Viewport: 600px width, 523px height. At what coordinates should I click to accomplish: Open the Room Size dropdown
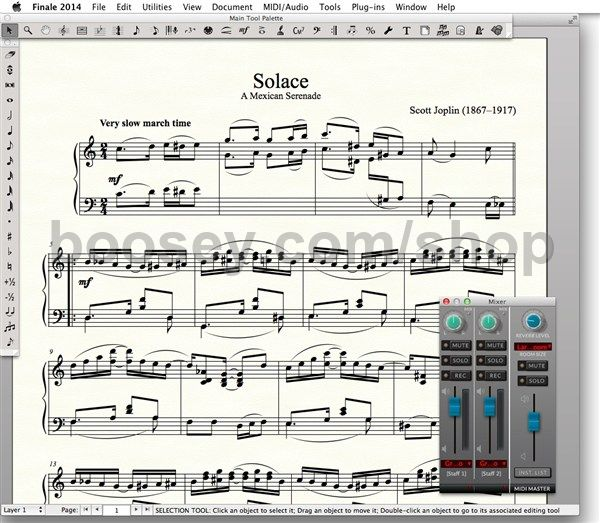point(533,347)
